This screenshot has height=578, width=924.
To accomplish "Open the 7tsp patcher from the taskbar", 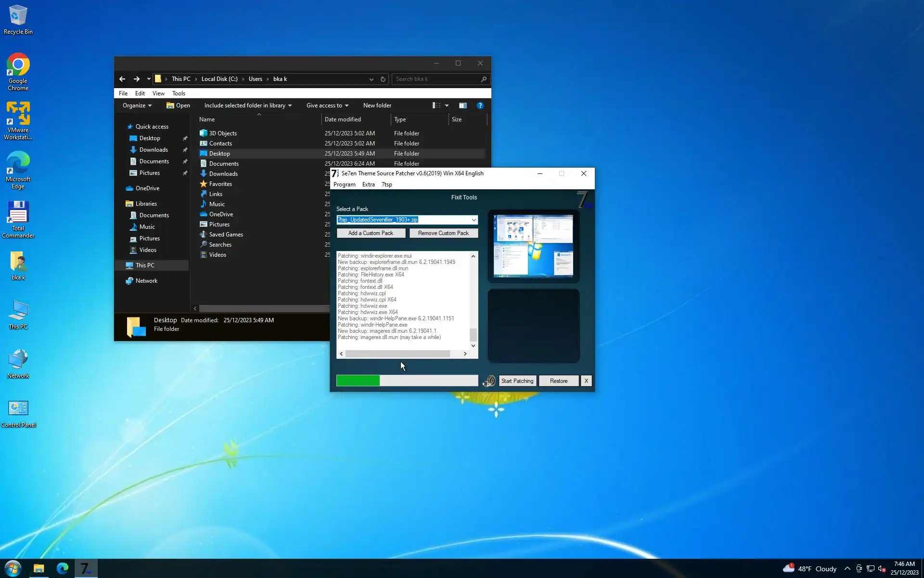I will click(86, 568).
